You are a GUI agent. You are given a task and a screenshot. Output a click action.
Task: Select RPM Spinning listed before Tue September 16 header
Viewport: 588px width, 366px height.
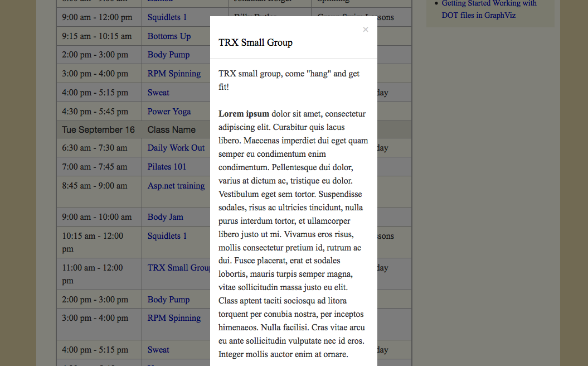[x=174, y=74]
